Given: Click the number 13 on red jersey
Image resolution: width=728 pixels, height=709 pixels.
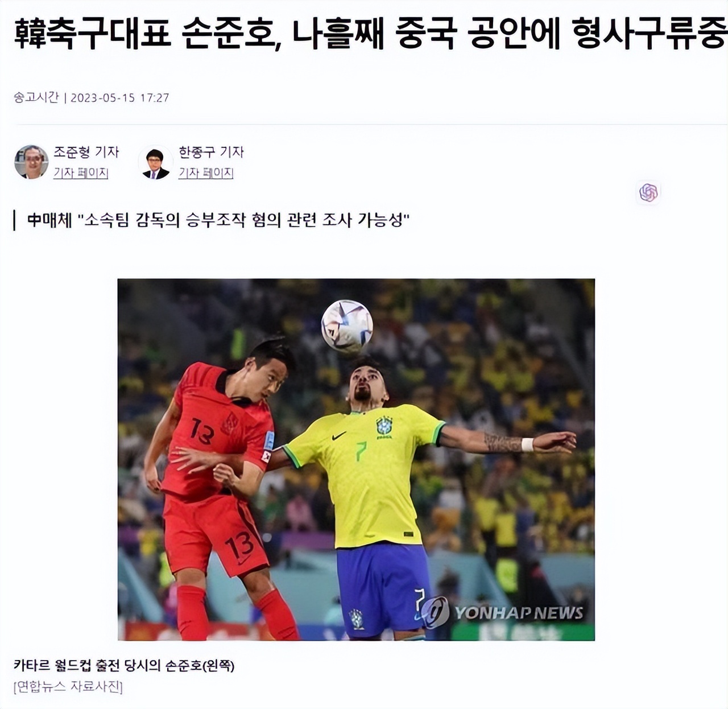Looking at the screenshot, I should click(x=202, y=431).
